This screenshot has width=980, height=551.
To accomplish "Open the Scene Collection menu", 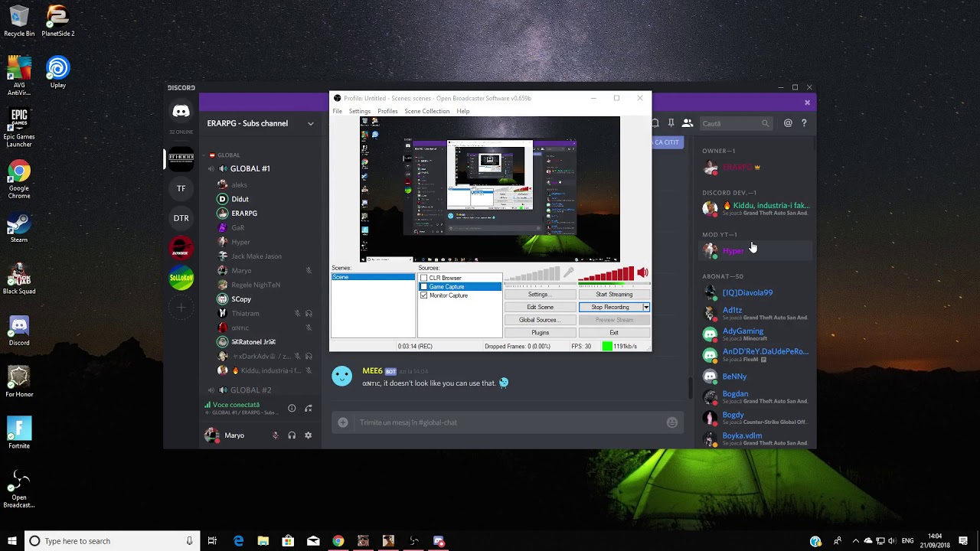I will coord(427,111).
